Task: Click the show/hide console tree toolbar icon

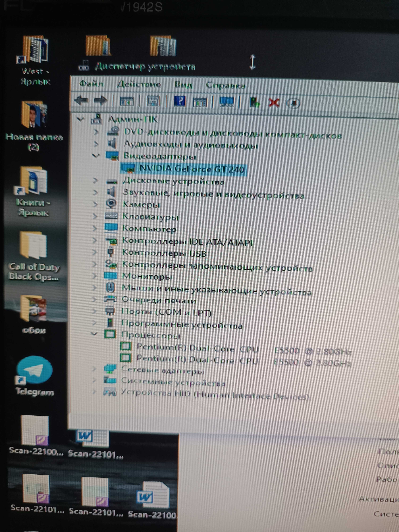Action: coord(127,101)
